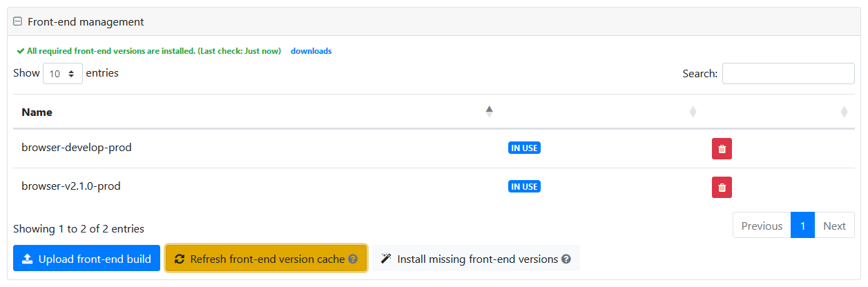Install missing front-end versions
Screen dimensions: 868x287
476,259
